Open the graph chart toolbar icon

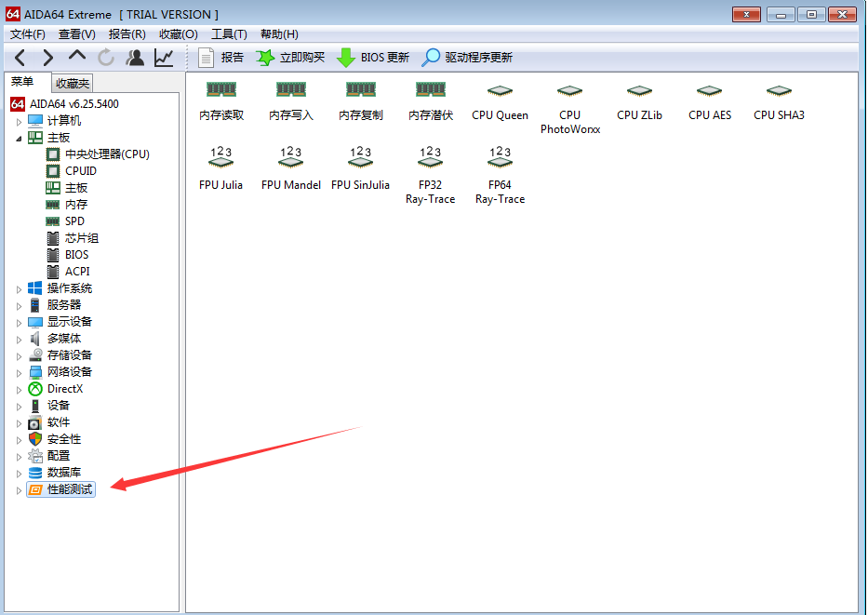click(x=164, y=58)
